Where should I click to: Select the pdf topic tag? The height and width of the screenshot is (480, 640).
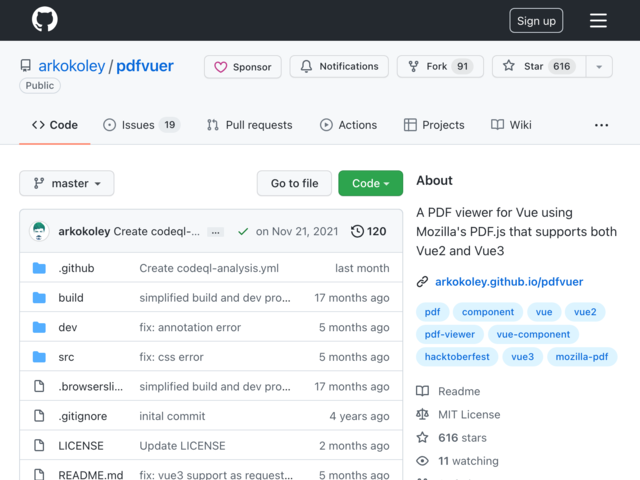tap(432, 312)
